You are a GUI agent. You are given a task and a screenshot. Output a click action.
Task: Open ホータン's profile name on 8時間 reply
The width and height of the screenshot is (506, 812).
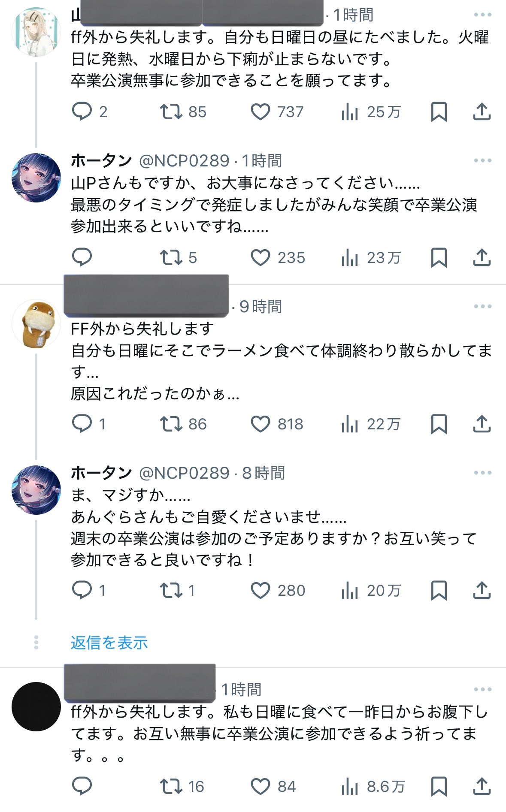point(101,473)
